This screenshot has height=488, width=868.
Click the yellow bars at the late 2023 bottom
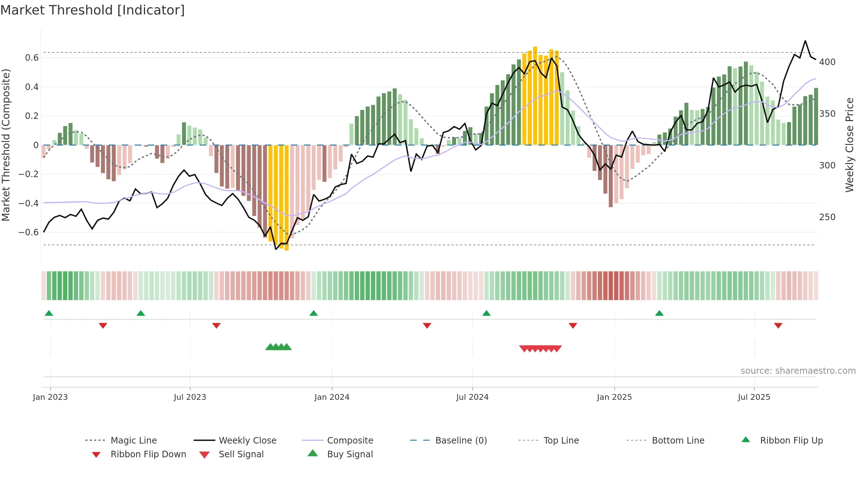tap(278, 197)
